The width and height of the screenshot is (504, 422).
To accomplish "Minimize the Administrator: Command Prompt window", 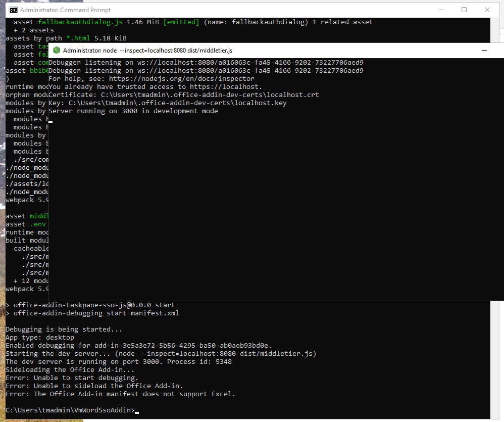I will pyautogui.click(x=441, y=10).
